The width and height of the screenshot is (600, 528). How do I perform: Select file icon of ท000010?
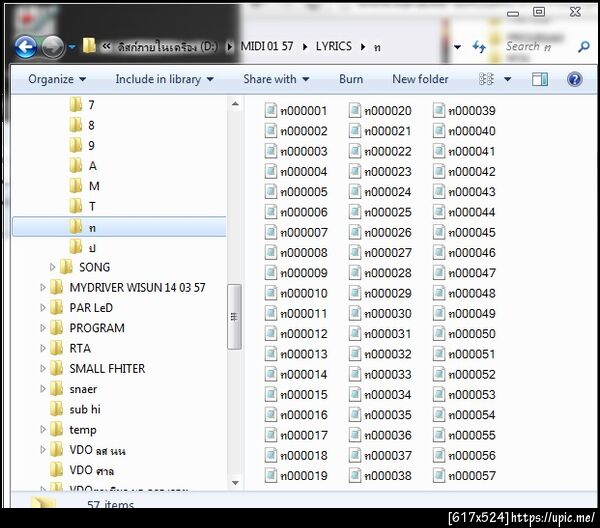click(x=271, y=293)
